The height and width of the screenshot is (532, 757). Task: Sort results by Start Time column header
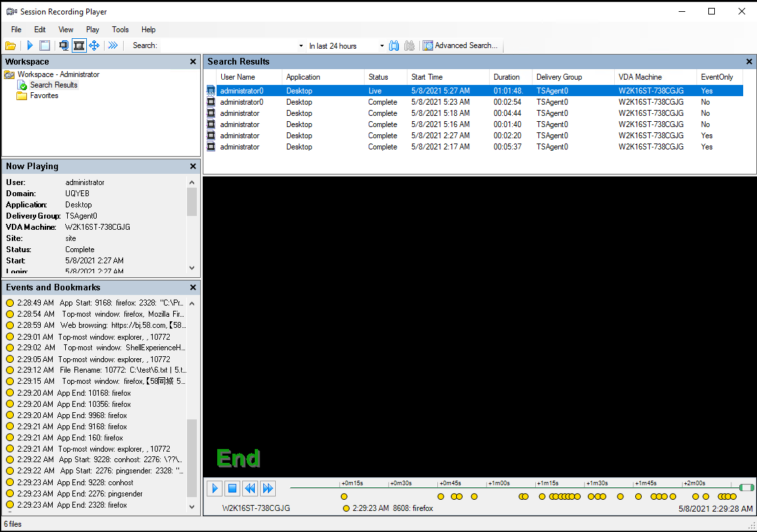[428, 77]
